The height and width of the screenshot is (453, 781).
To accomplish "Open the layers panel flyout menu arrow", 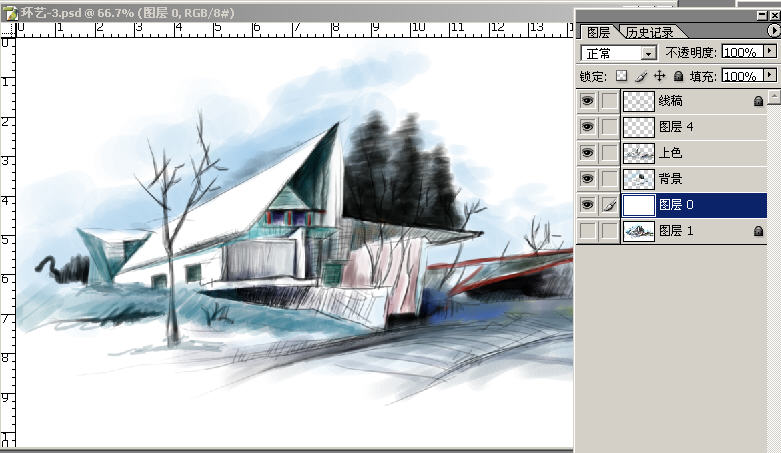I will pos(773,31).
